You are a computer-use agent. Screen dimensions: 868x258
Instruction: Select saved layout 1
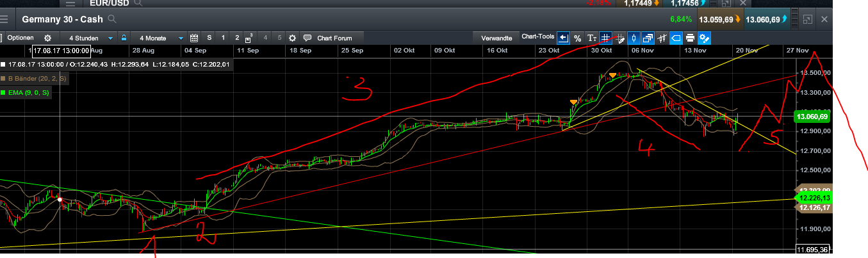coord(223,38)
